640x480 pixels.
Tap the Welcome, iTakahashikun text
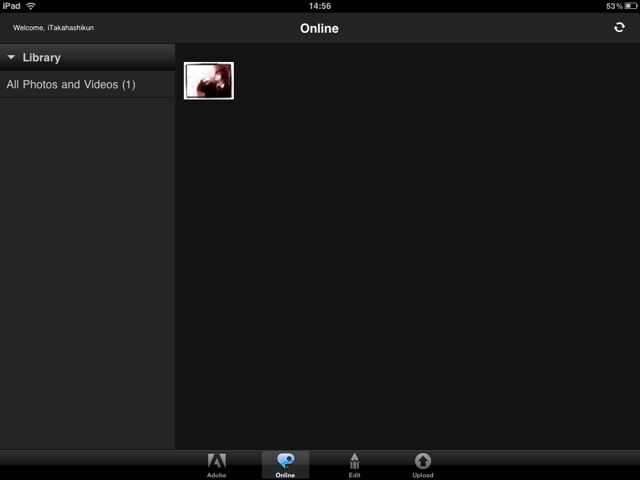(53, 28)
